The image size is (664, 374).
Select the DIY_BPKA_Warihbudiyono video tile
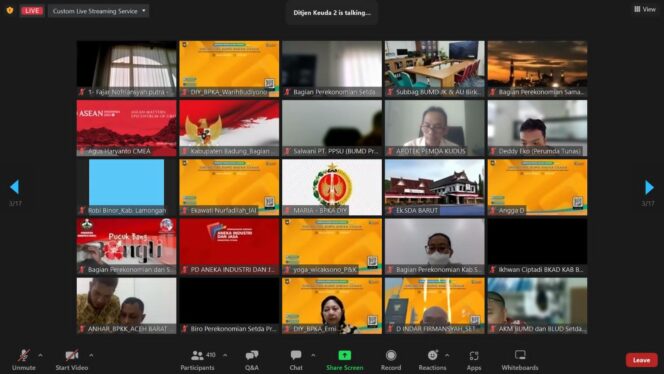click(x=229, y=69)
